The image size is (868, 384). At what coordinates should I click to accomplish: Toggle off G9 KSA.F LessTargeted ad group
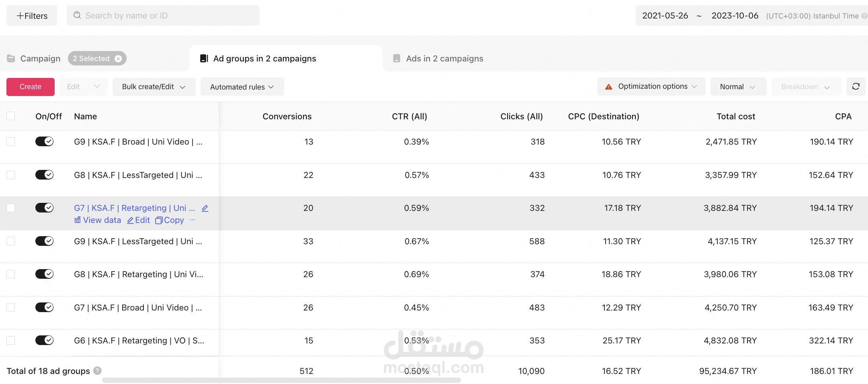pos(45,241)
